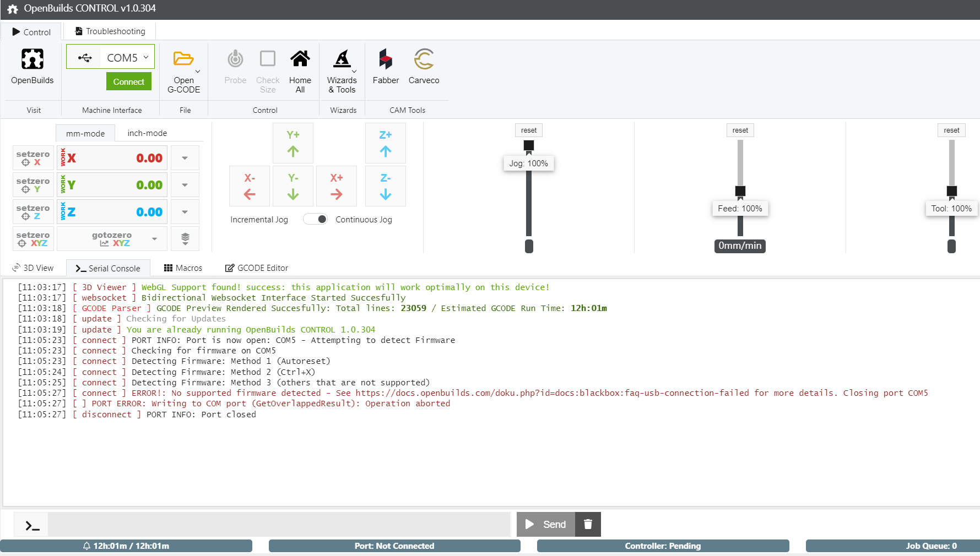
Task: Click the blackbox FAQ URL in console
Action: click(552, 393)
